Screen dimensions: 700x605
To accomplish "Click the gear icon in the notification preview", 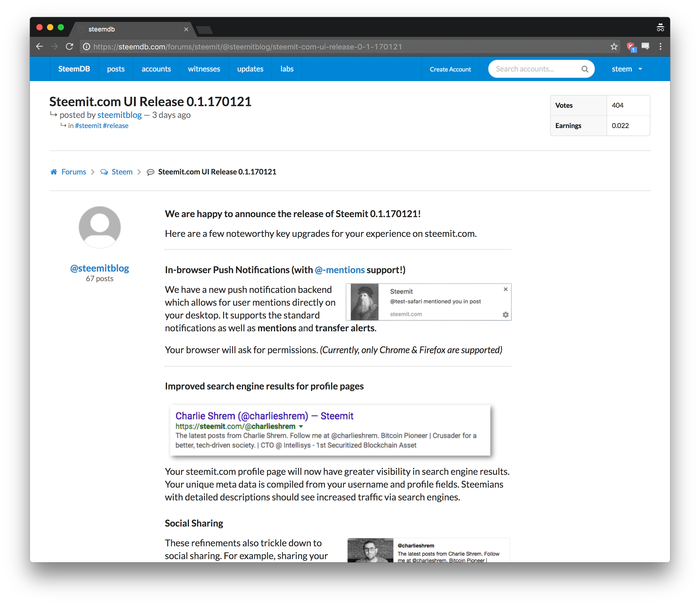I will pos(506,315).
